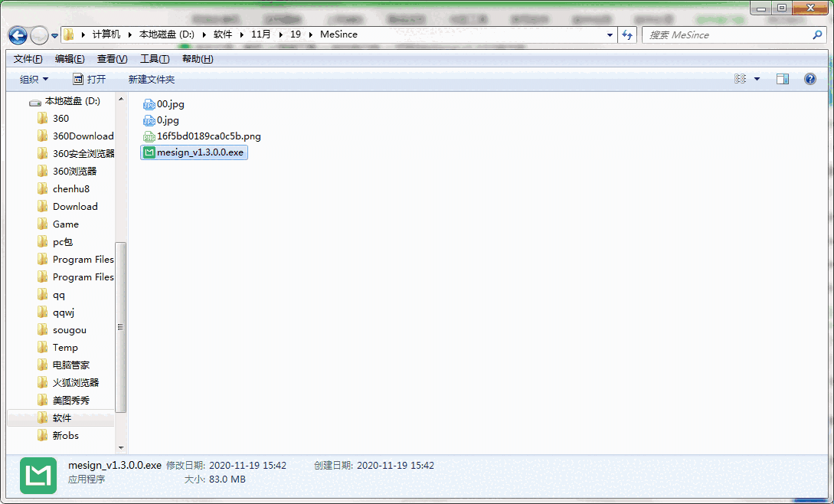
Task: Open the sougou folder in the tree
Action: point(69,330)
